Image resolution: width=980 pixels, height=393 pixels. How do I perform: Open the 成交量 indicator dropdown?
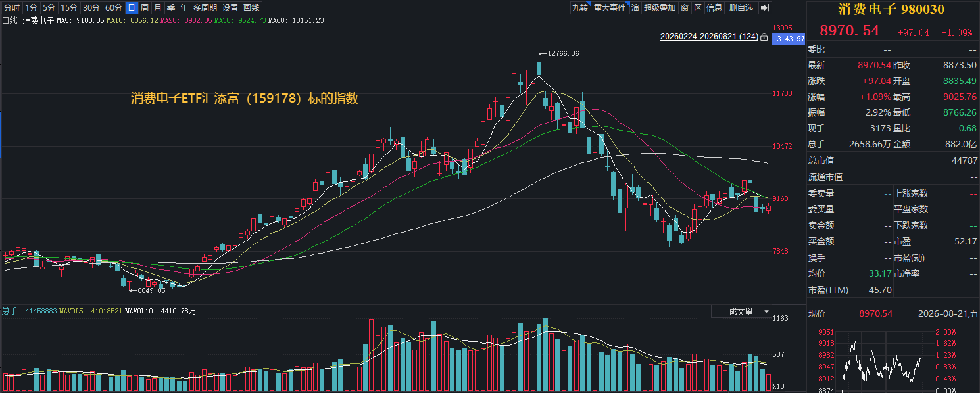pos(742,312)
